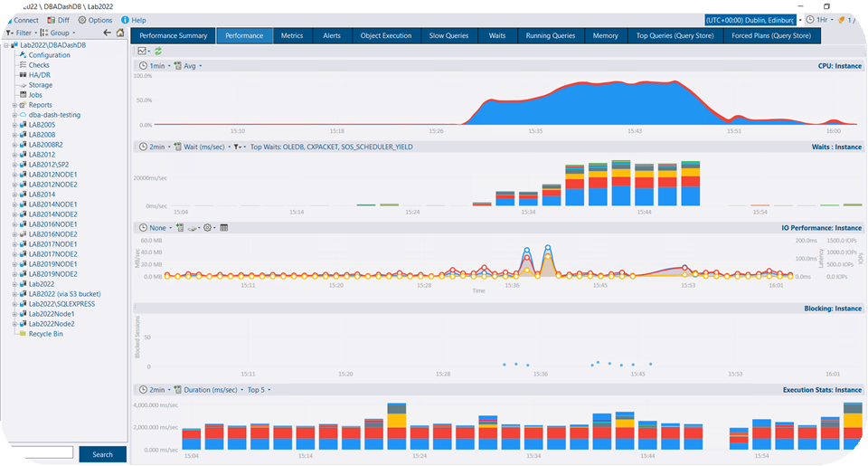Click the Configuration wrench icon in the tree
Screen dimensions: 868x466
(23, 55)
